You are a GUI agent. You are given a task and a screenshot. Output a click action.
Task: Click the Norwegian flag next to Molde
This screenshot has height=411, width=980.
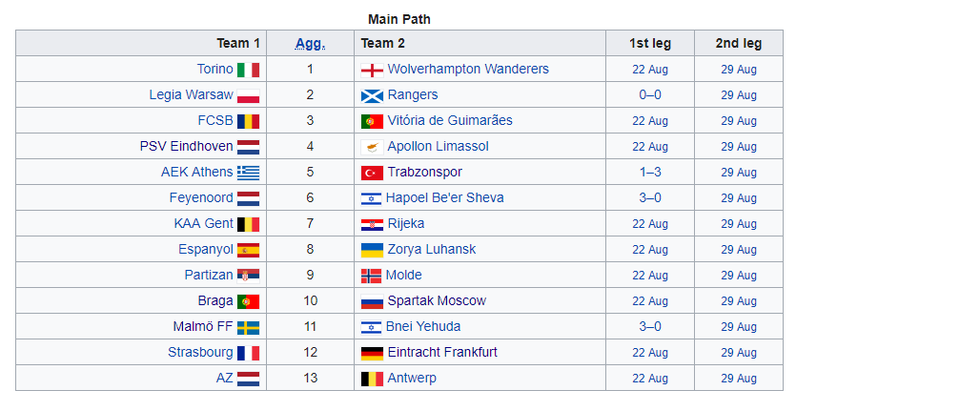click(x=371, y=276)
